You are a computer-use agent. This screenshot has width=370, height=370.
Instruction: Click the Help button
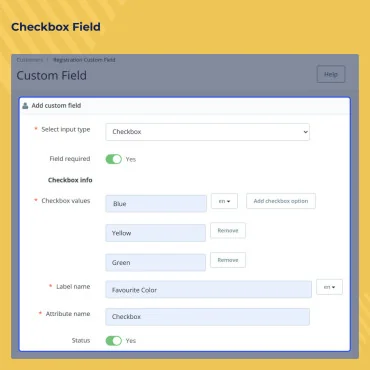[331, 74]
